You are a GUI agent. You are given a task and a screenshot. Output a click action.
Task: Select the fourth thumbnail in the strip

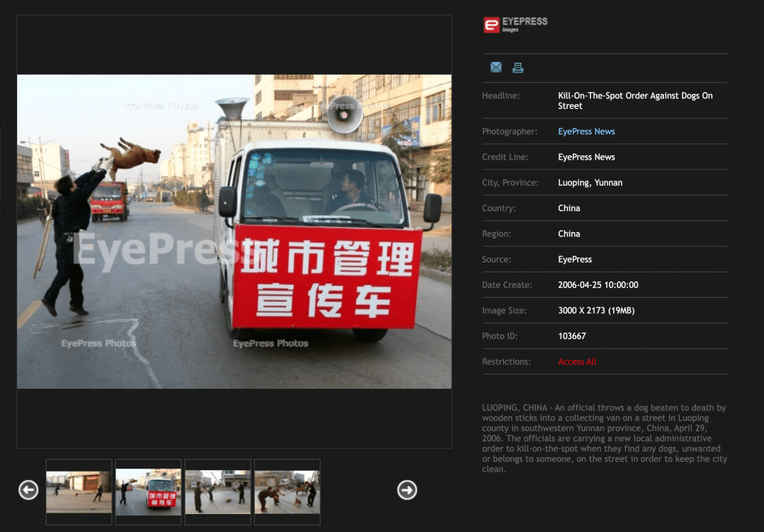tap(287, 491)
